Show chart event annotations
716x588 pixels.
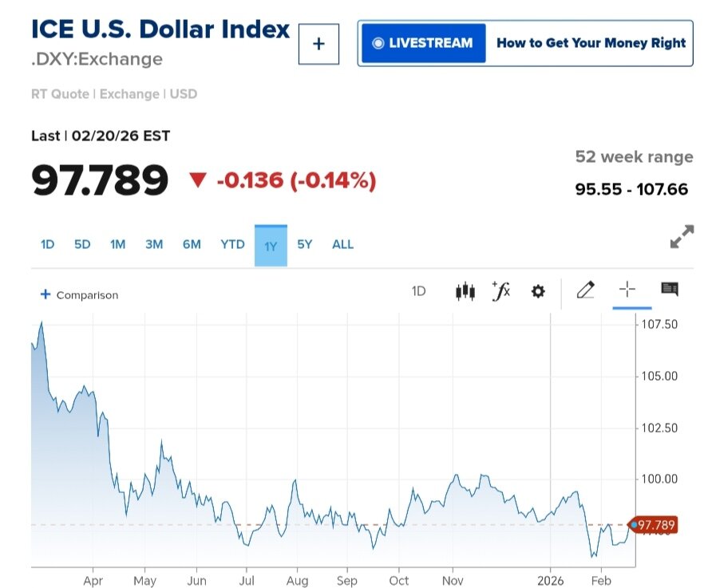tap(670, 290)
